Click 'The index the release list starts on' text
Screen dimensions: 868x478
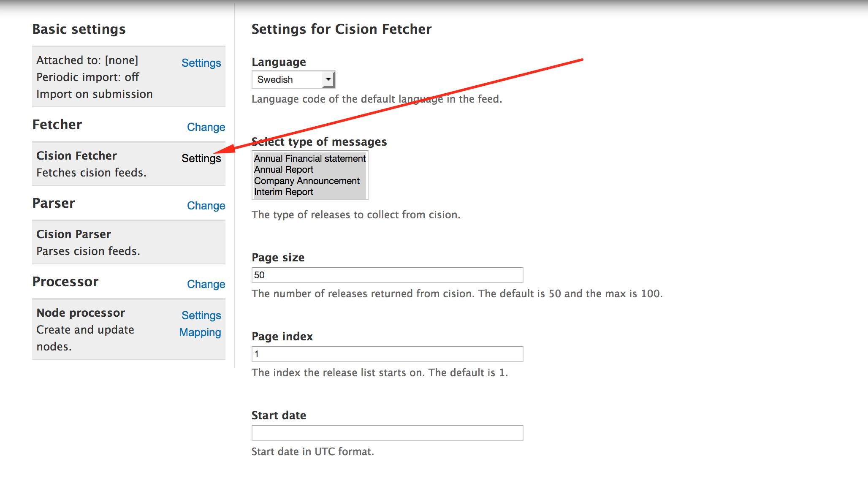pyautogui.click(x=339, y=373)
